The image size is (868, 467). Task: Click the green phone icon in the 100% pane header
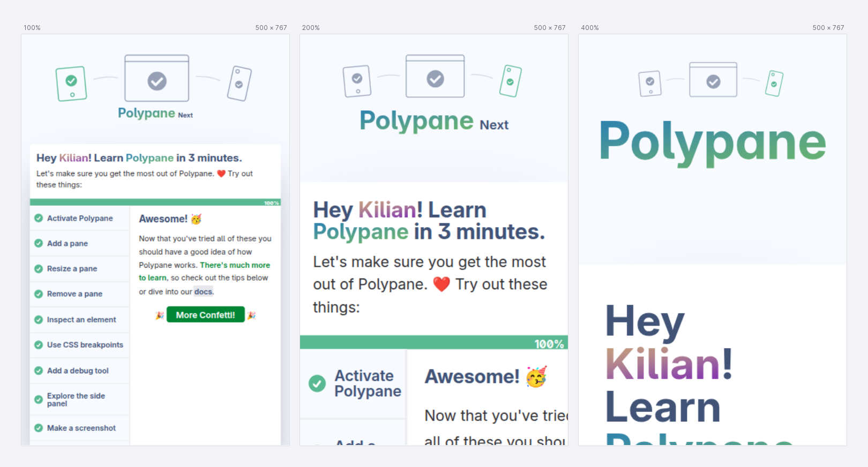point(71,84)
